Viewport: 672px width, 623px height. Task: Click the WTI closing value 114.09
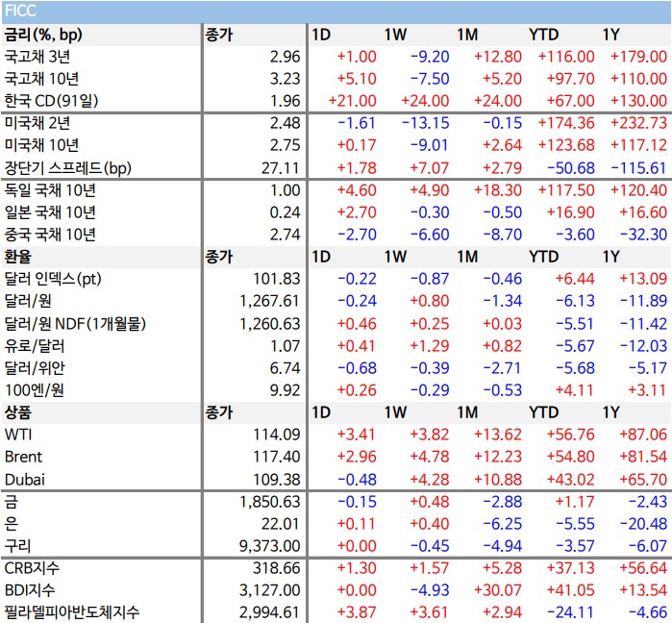[x=277, y=435]
